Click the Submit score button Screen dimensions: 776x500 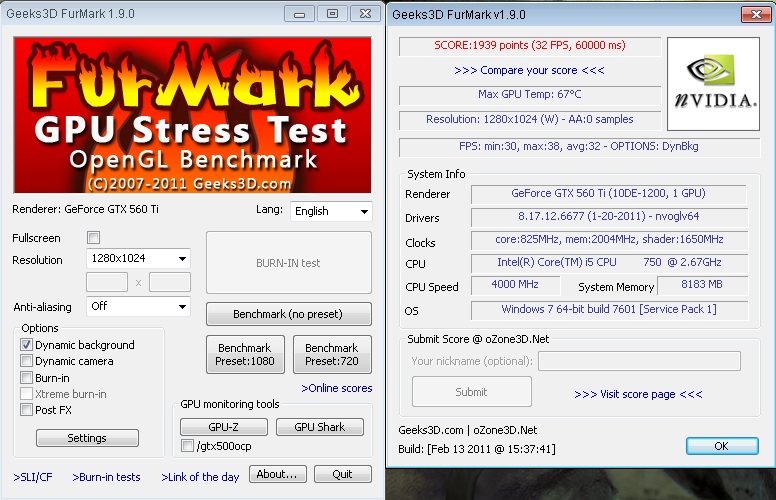click(472, 392)
